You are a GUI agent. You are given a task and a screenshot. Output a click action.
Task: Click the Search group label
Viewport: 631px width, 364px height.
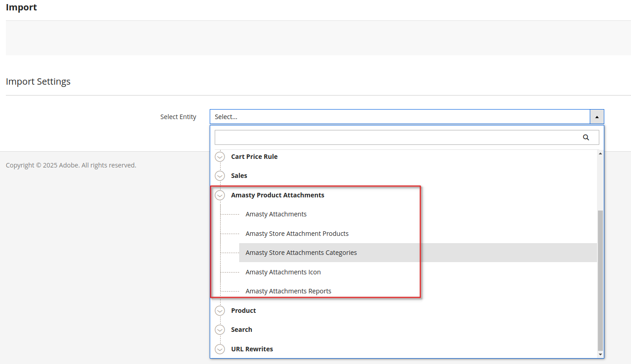pos(241,330)
